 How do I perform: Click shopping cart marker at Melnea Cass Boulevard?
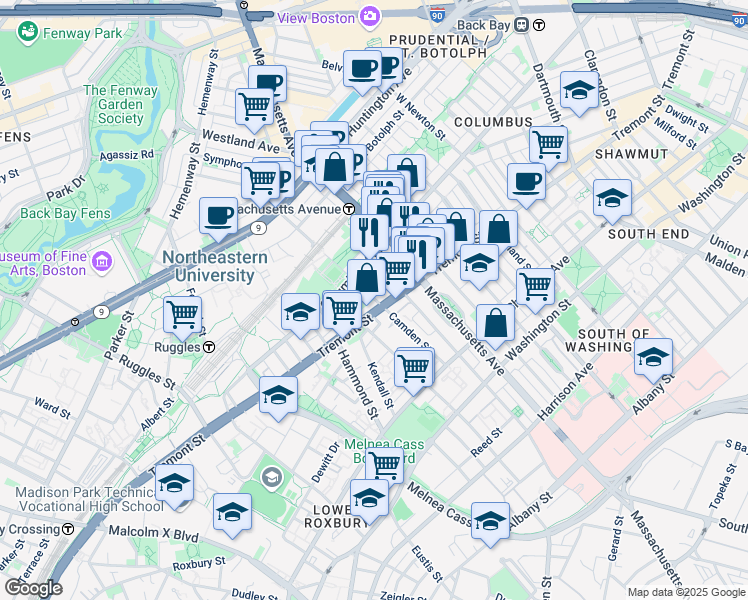click(x=384, y=467)
